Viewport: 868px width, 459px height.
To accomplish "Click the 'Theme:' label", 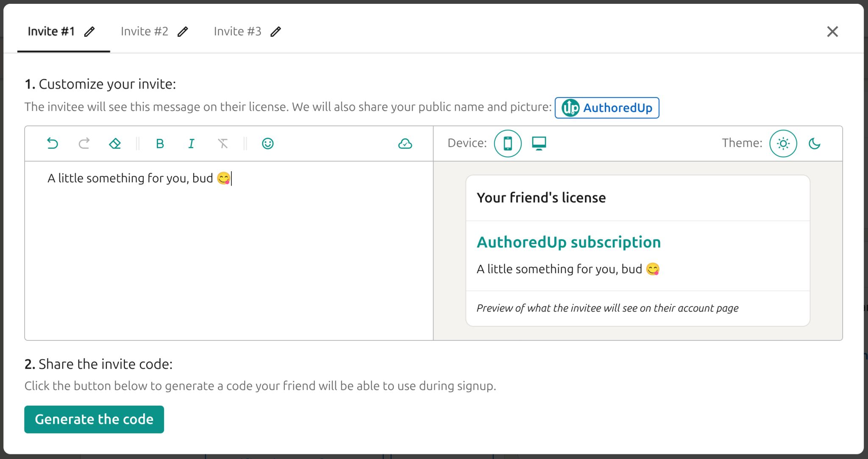I will click(x=742, y=143).
